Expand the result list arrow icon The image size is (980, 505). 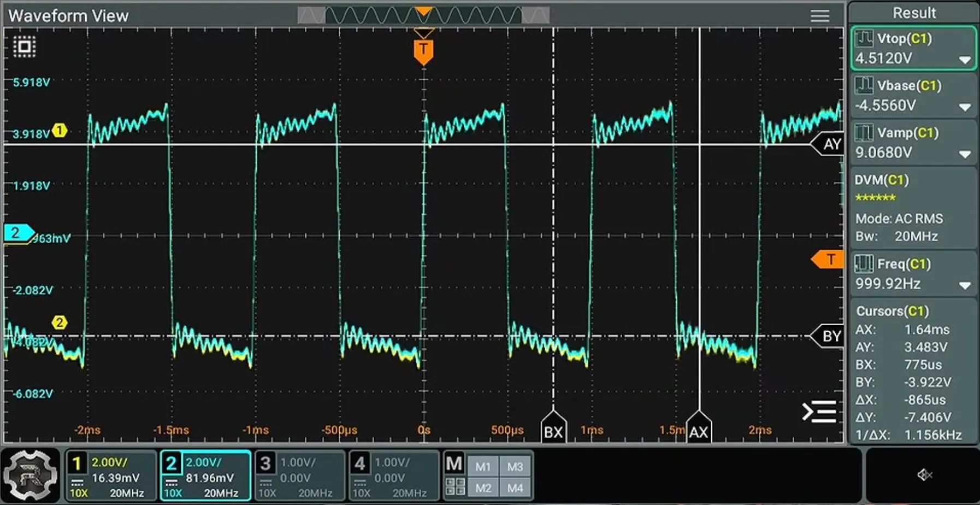[x=818, y=412]
